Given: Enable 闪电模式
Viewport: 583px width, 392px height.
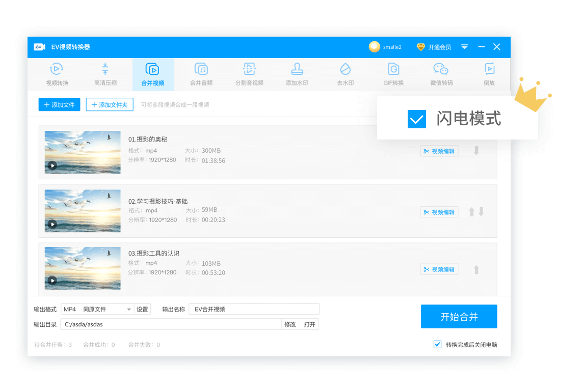Looking at the screenshot, I should (x=416, y=119).
